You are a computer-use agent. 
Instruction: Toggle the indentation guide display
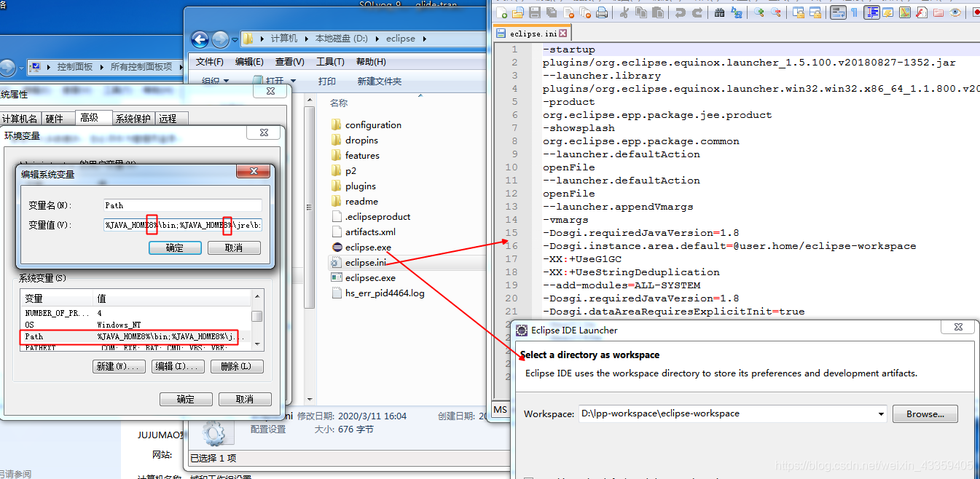[870, 13]
